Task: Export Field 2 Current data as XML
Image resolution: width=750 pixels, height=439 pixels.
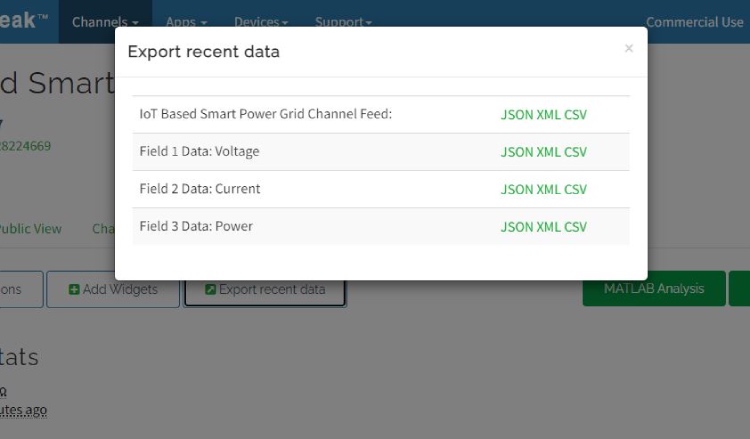Action: click(548, 189)
